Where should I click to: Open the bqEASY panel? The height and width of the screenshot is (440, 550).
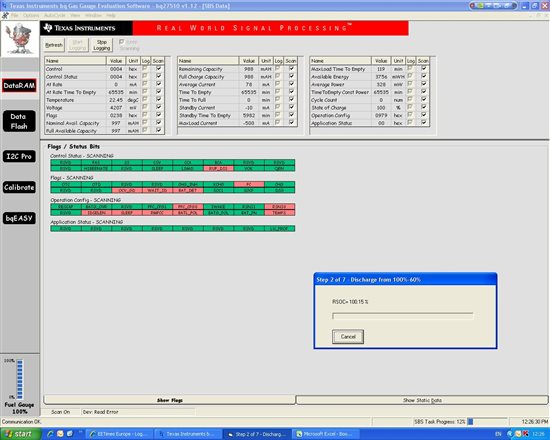tap(19, 218)
